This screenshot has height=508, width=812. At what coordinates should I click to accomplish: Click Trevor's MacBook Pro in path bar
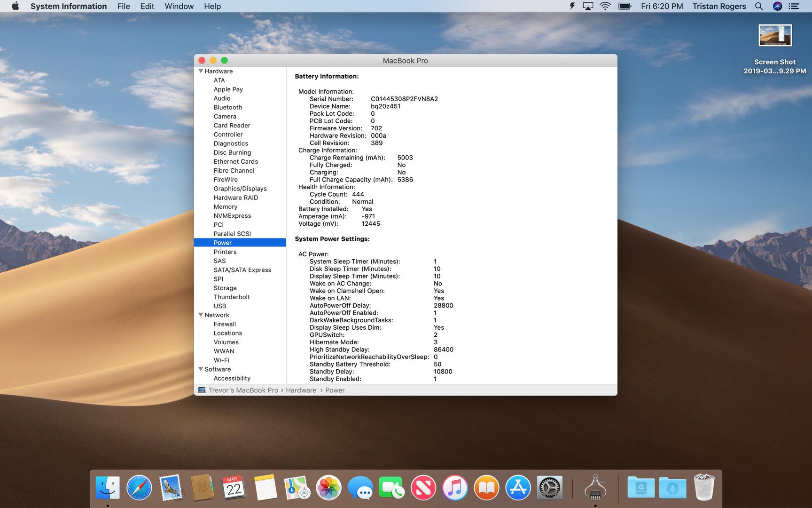243,390
